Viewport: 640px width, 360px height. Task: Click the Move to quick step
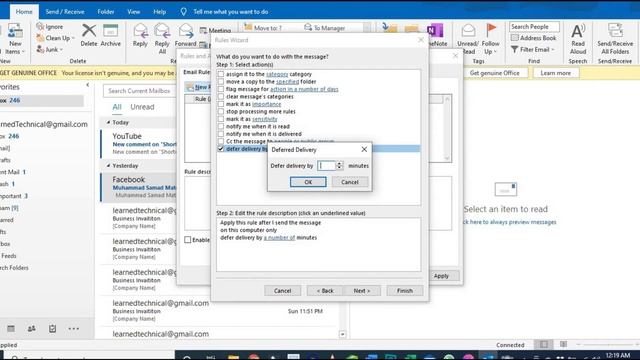click(263, 28)
